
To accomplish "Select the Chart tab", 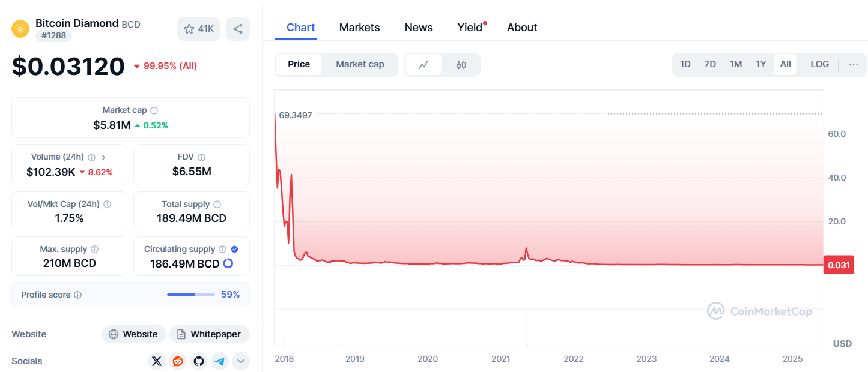I will (301, 28).
